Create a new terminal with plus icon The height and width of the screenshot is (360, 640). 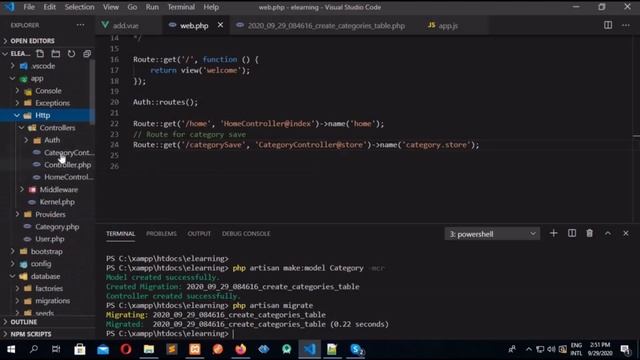[553, 233]
